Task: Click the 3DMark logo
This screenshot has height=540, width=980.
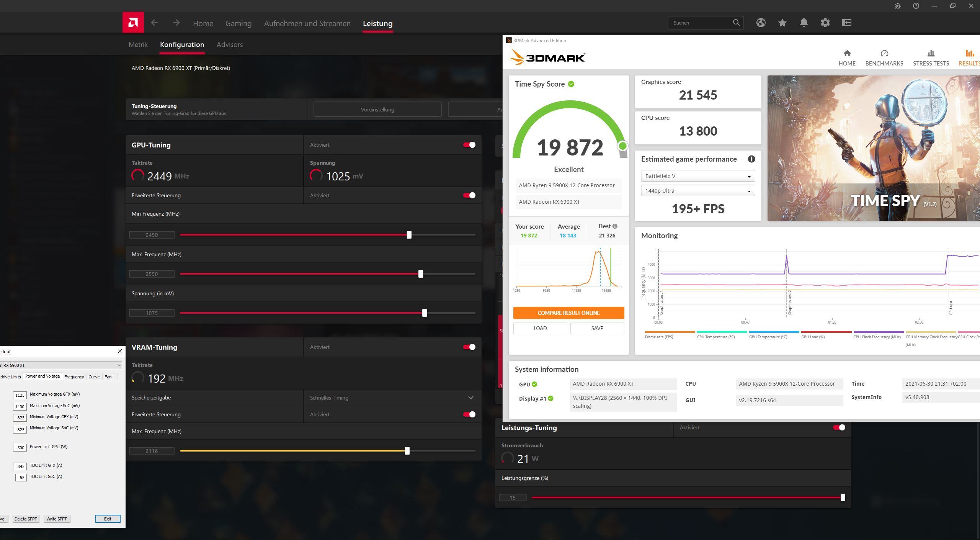Action: pos(547,57)
